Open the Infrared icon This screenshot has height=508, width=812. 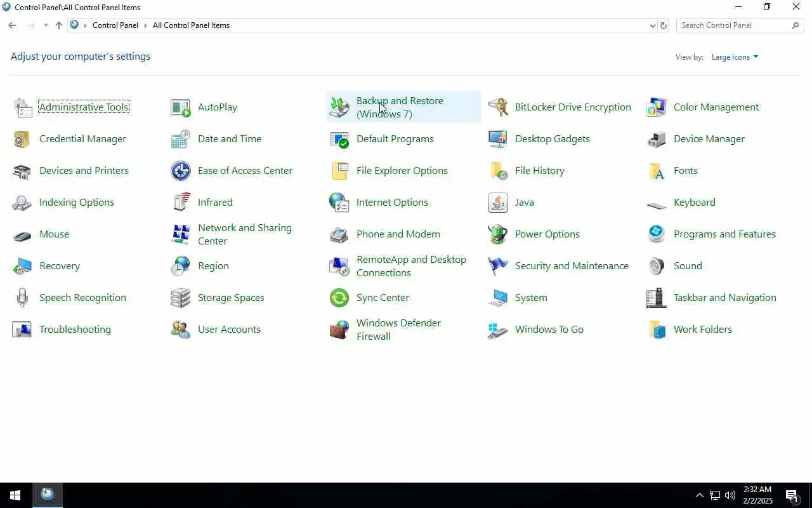pos(181,203)
